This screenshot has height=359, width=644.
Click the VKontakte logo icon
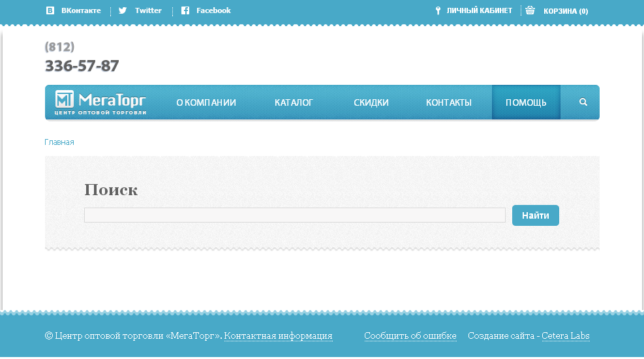click(x=50, y=10)
